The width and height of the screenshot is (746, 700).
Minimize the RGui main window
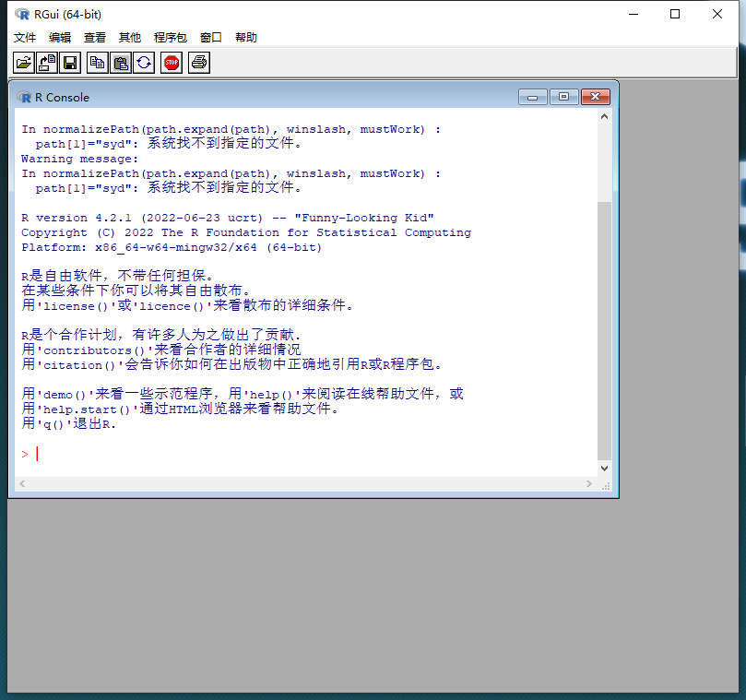634,14
